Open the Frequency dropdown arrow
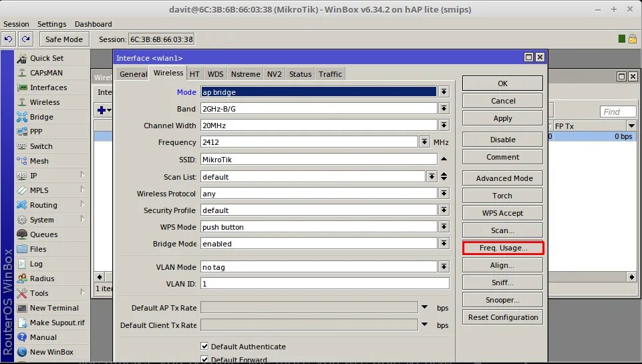Screen dimensions: 642x364 pyautogui.click(x=425, y=142)
